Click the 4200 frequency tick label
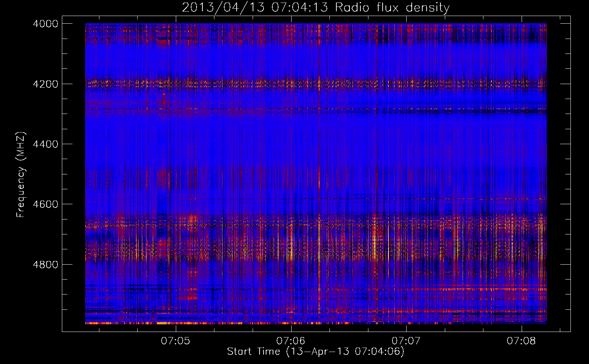The image size is (589, 364). 46,84
